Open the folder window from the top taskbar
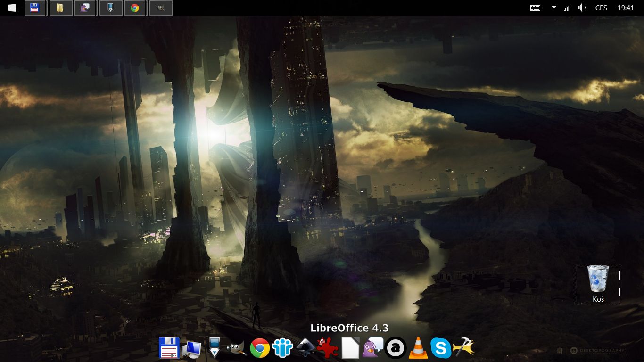Image resolution: width=644 pixels, height=362 pixels. click(60, 8)
